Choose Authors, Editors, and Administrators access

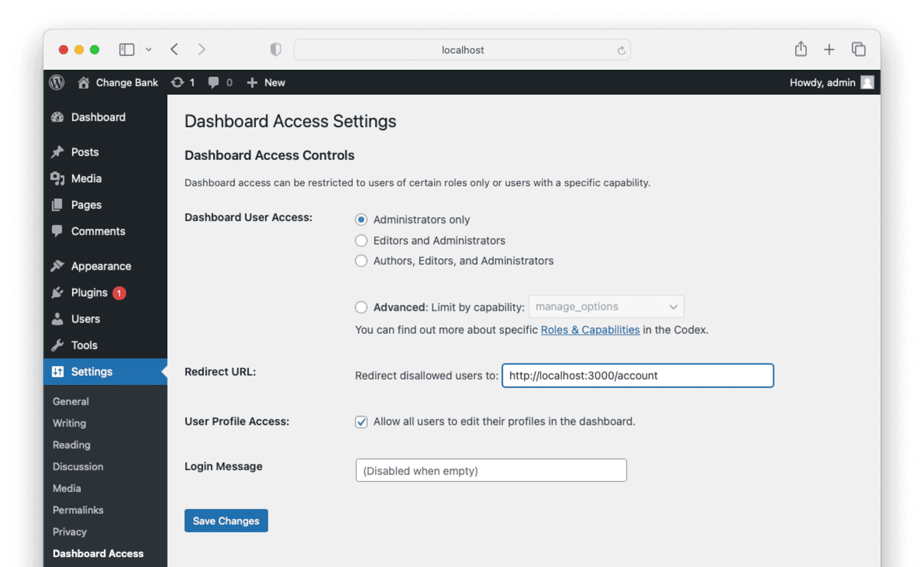point(361,261)
